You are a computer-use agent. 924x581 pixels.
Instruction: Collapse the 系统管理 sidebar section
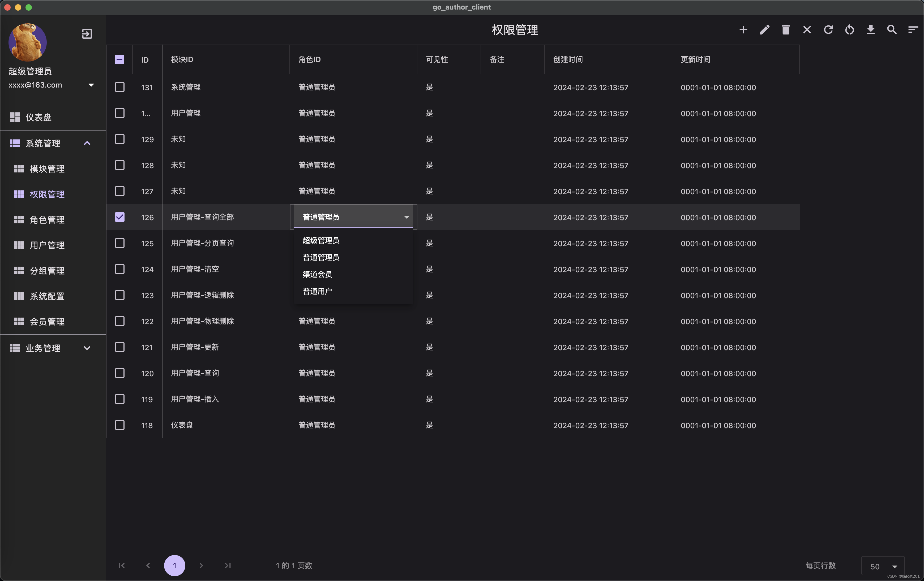87,143
